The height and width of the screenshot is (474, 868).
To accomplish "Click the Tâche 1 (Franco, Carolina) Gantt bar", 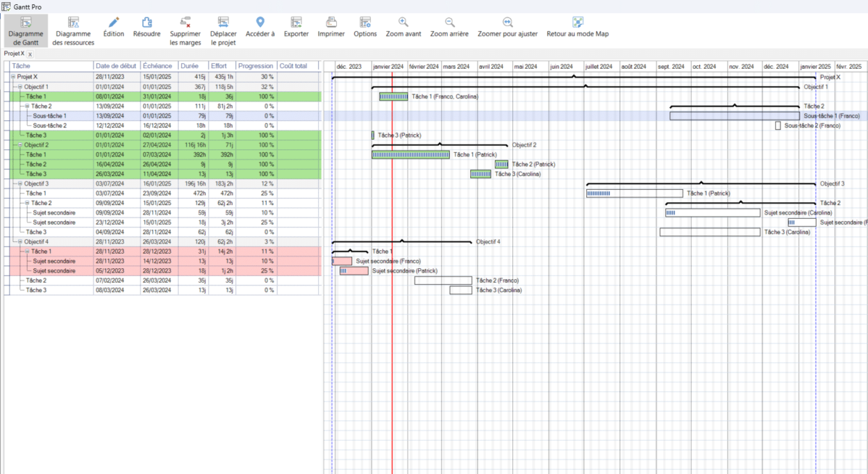I will pos(393,97).
